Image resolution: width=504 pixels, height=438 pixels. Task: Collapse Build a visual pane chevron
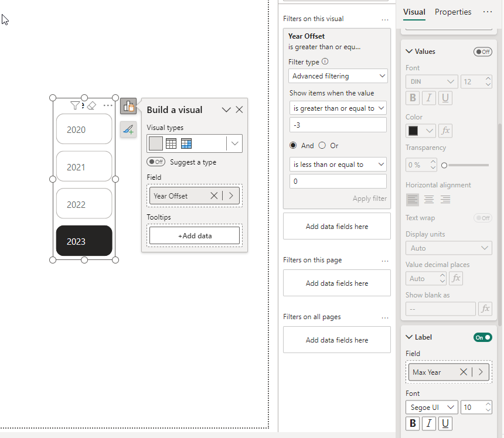[226, 110]
